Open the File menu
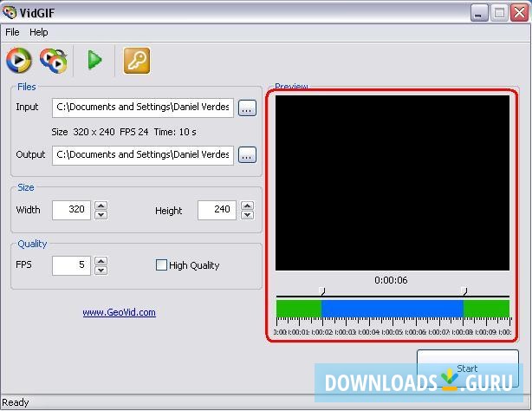 pos(12,32)
